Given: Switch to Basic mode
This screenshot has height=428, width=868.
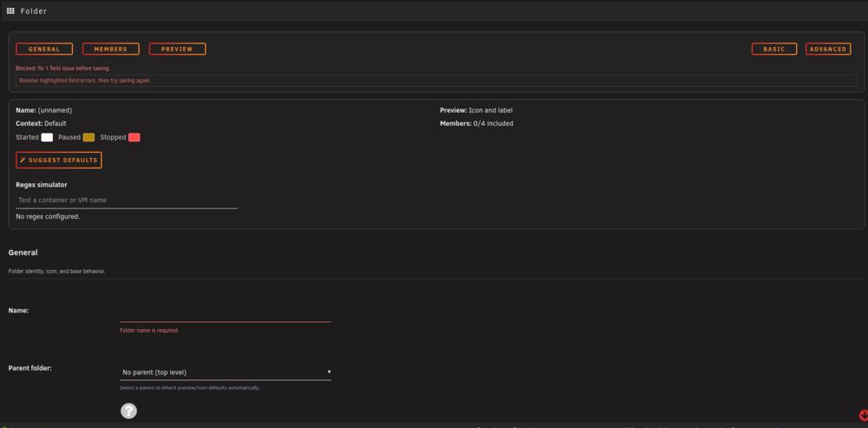Looking at the screenshot, I should 774,49.
